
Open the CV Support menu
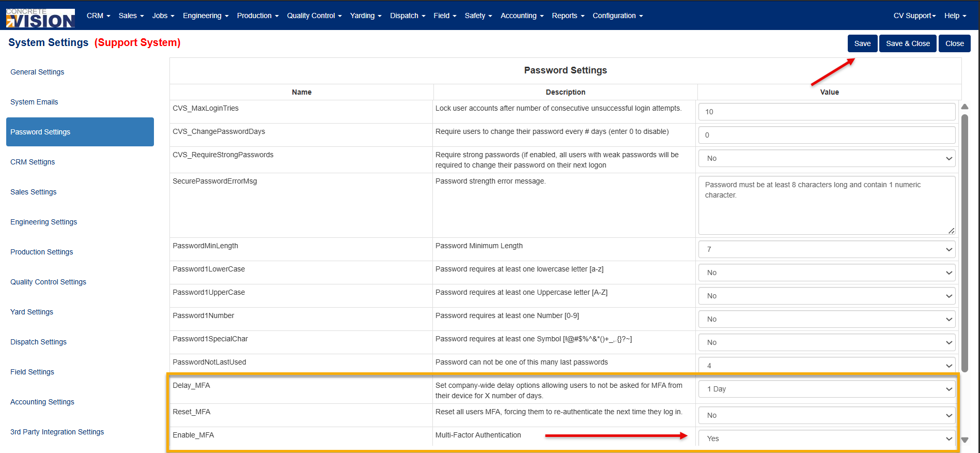(x=914, y=16)
